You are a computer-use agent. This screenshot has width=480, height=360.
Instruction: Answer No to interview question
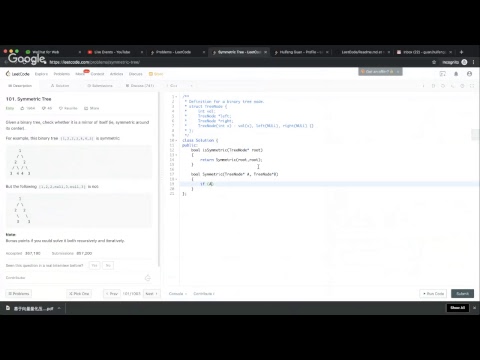tap(108, 265)
